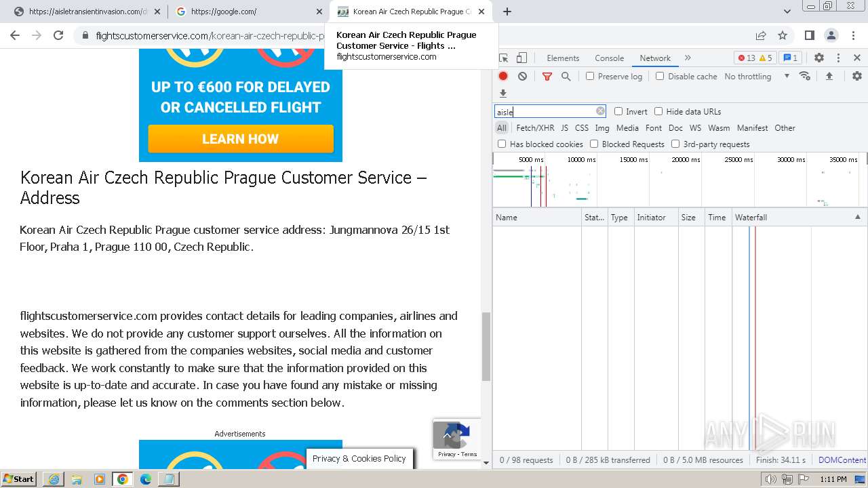Open Internet Explorer from taskbar

pos(54,479)
